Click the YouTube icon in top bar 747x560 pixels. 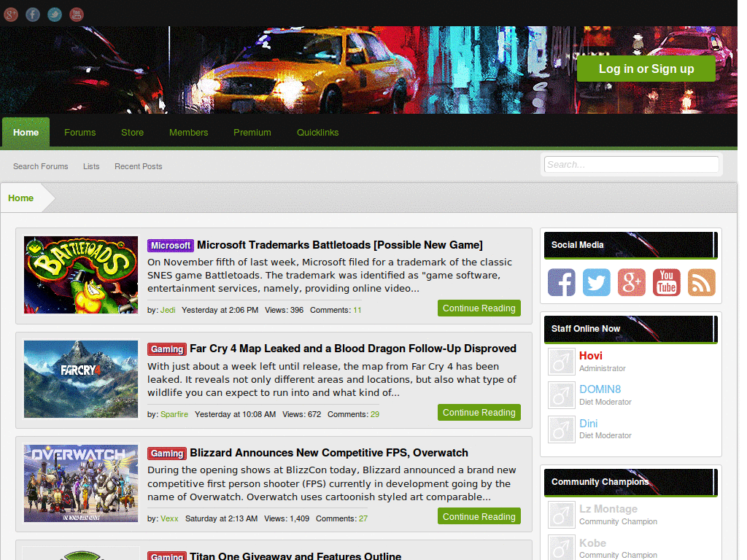pyautogui.click(x=76, y=15)
